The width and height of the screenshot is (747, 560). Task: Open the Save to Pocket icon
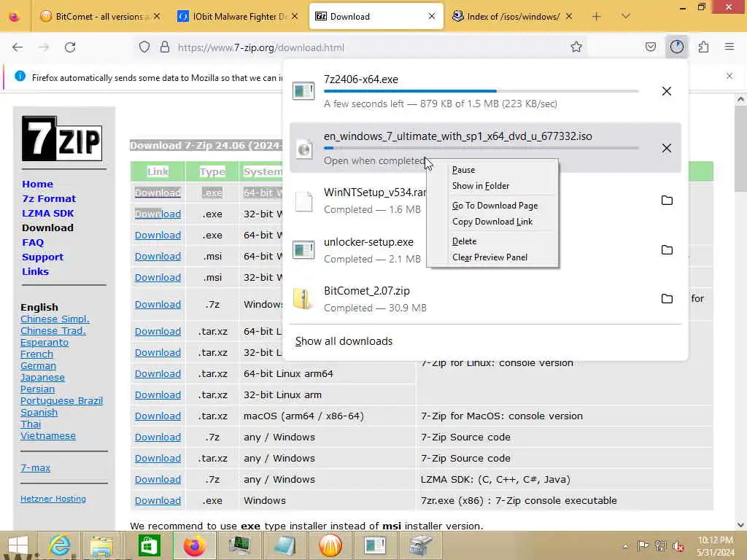[650, 47]
